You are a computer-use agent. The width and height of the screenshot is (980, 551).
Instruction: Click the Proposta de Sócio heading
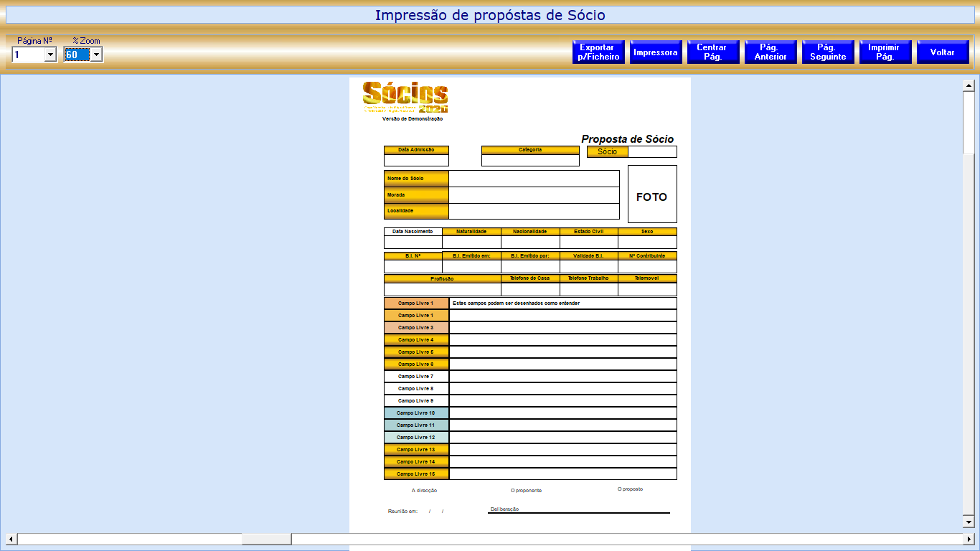(627, 139)
